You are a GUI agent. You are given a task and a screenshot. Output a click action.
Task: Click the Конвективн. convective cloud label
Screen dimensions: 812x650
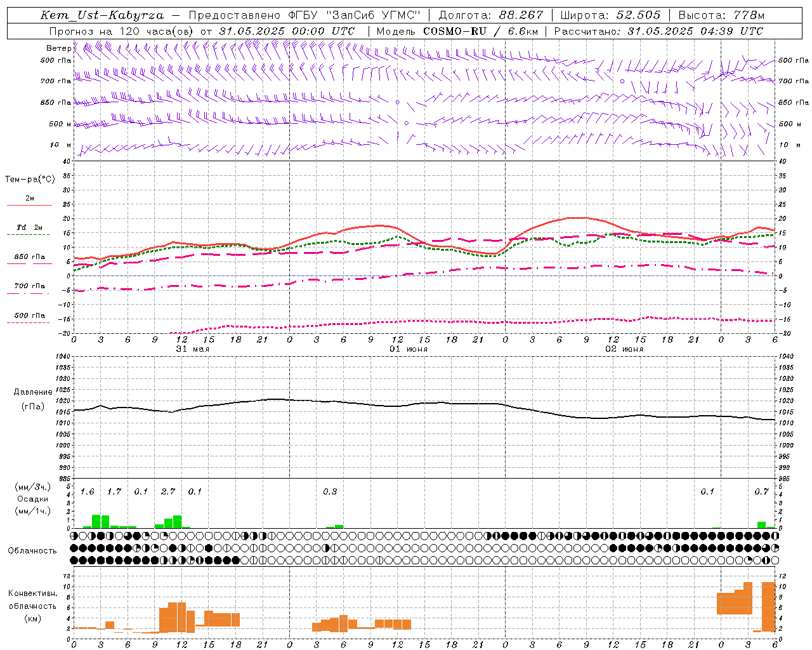pyautogui.click(x=33, y=594)
